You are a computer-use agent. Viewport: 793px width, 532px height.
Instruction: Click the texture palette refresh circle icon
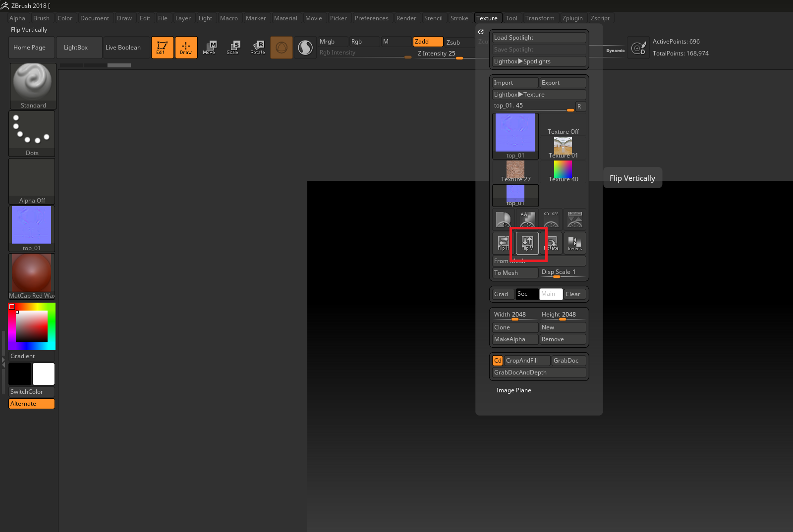[481, 32]
